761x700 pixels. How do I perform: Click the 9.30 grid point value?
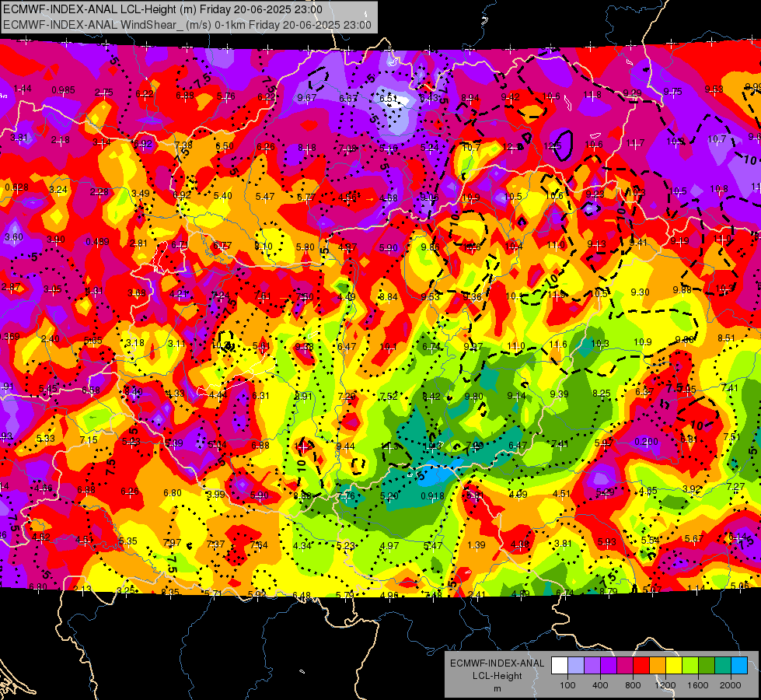(x=641, y=292)
